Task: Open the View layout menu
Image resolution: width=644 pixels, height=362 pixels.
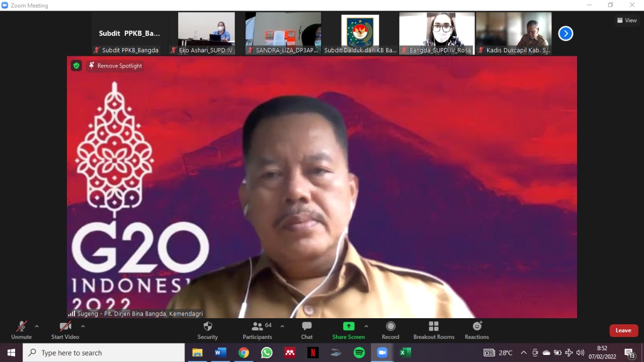Action: click(627, 20)
